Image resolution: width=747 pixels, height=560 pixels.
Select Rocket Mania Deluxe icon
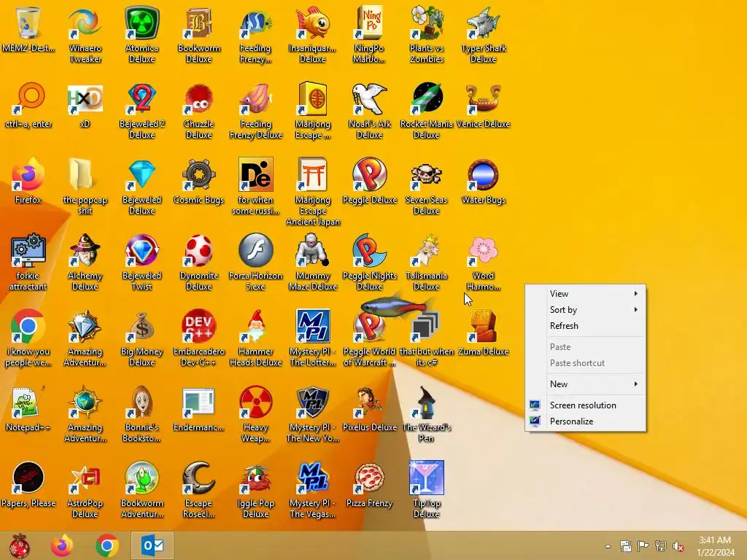pyautogui.click(x=426, y=98)
